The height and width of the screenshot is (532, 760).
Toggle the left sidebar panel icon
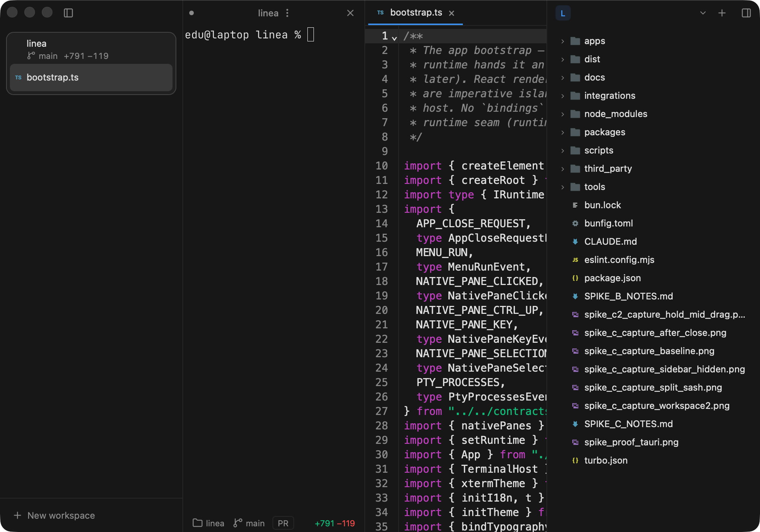click(68, 13)
